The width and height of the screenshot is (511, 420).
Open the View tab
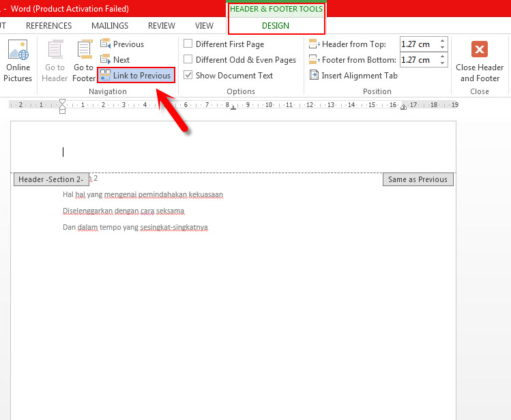(x=205, y=26)
